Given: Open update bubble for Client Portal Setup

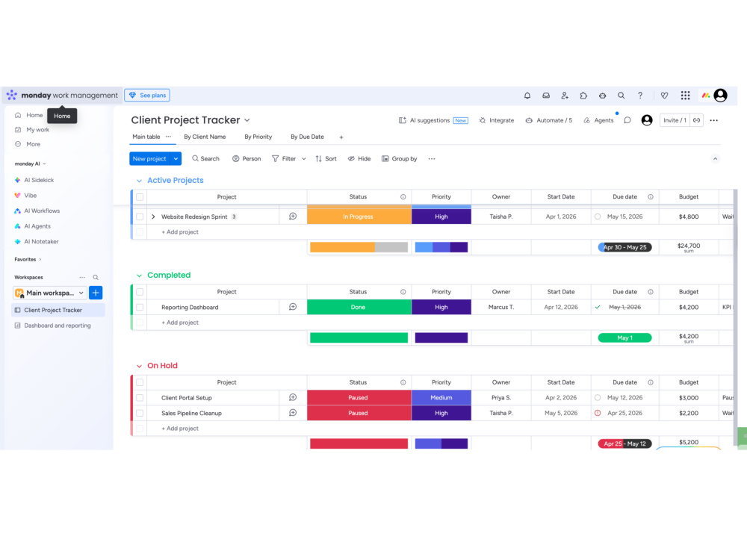Looking at the screenshot, I should click(x=293, y=397).
